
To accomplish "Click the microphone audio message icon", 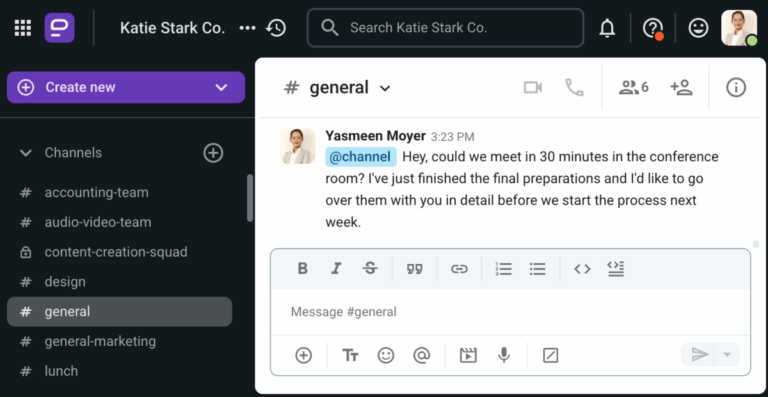I will click(x=504, y=355).
